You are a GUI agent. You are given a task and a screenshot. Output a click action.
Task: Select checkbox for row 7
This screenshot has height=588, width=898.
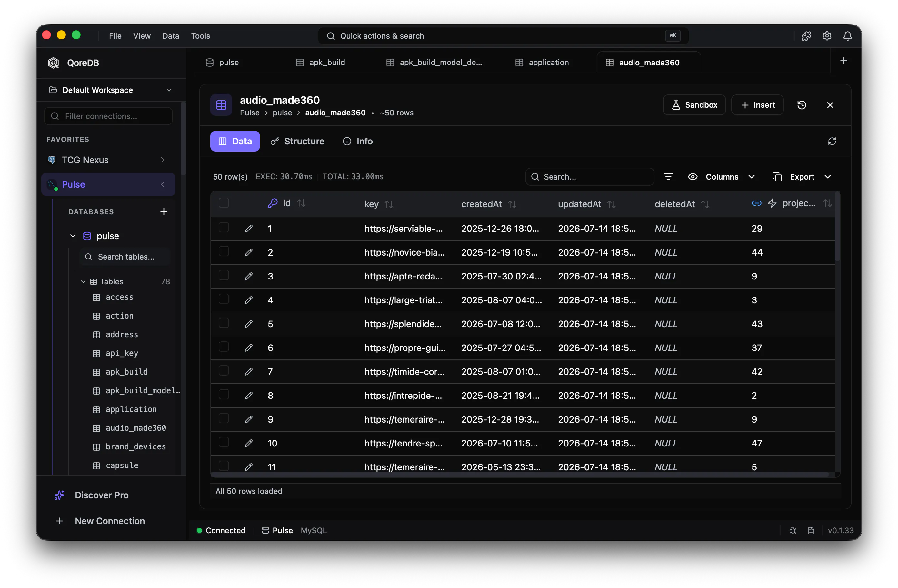pos(224,370)
